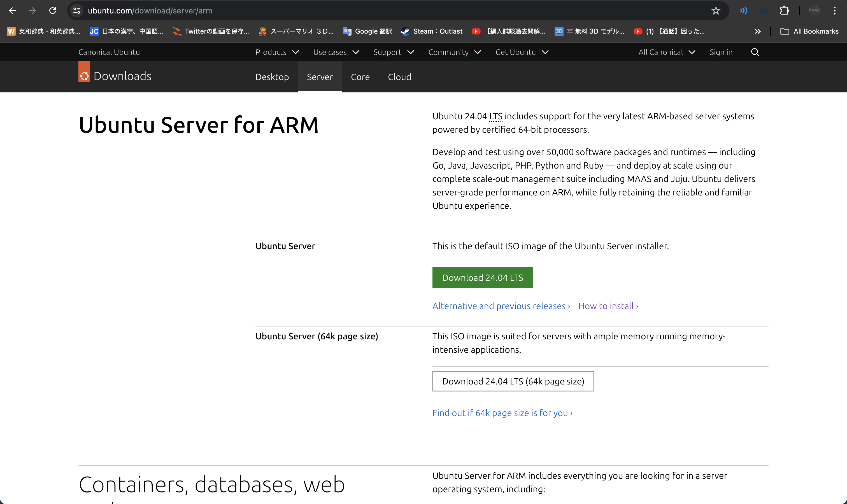Expand the Products dropdown menu
847x504 pixels.
(276, 52)
